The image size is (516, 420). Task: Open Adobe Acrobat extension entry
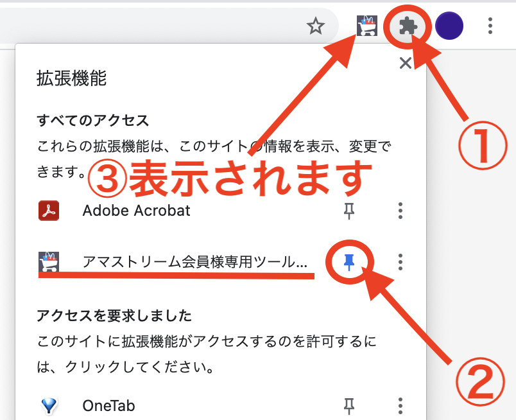(136, 211)
